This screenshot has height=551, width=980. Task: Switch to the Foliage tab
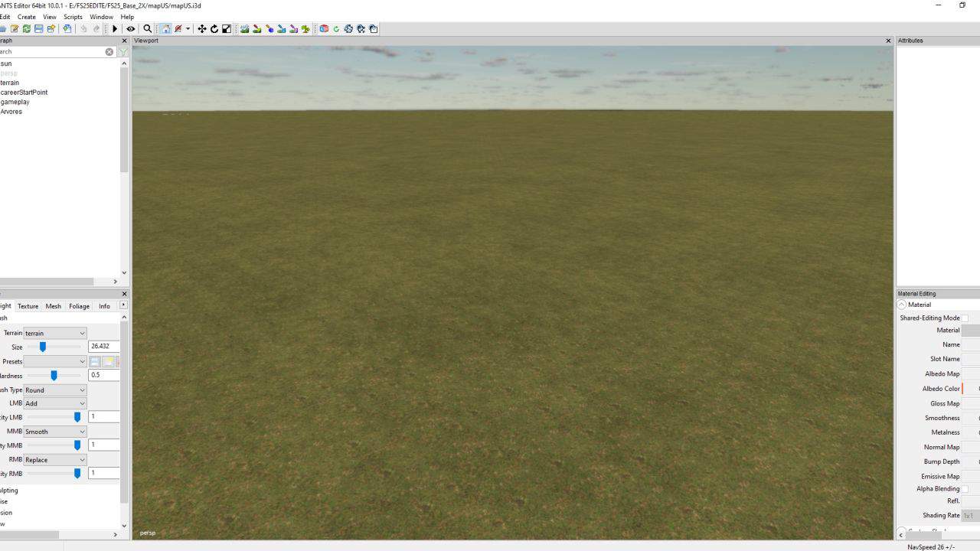[x=79, y=306]
